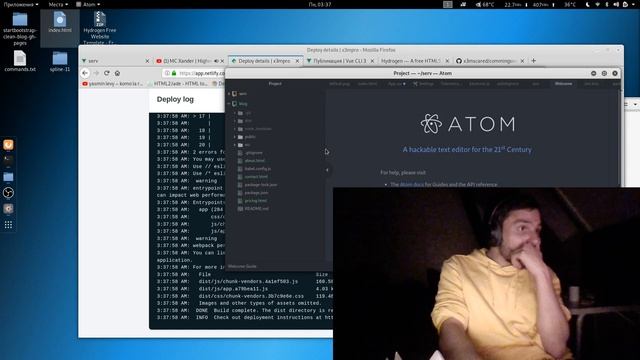Launch the terminal from the dock
This screenshot has width=640, height=360.
(x=8, y=159)
